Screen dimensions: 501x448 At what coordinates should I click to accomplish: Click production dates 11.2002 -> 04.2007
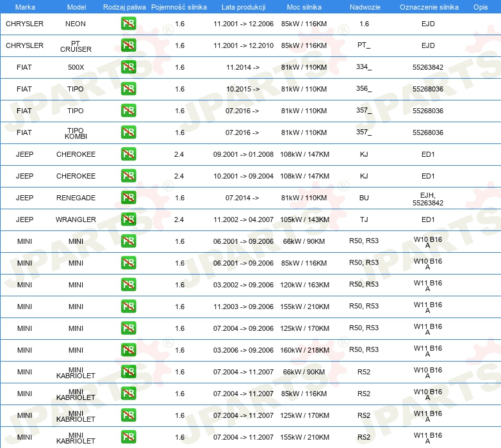pos(243,220)
